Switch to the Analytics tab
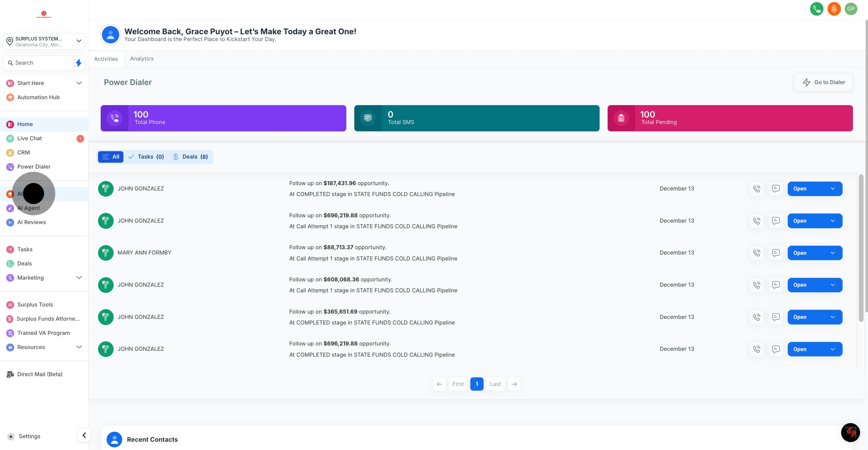 [x=141, y=59]
